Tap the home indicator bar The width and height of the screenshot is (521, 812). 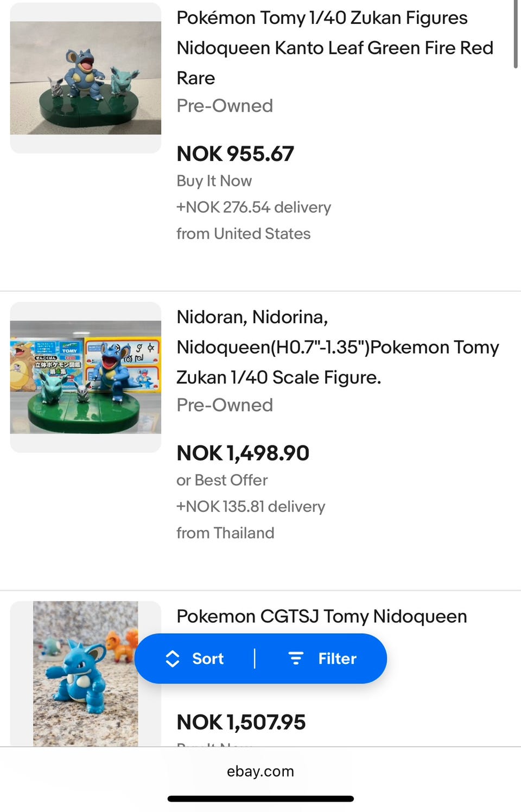pyautogui.click(x=260, y=798)
